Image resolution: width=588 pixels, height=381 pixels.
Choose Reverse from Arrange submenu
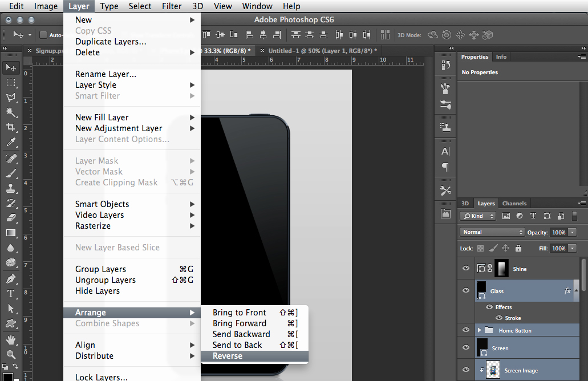tap(254, 356)
